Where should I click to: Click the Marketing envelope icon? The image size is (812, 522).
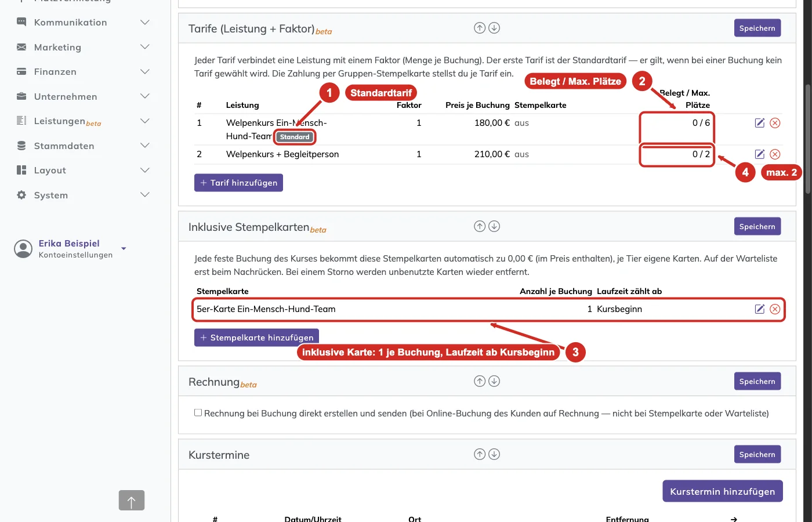click(x=21, y=47)
